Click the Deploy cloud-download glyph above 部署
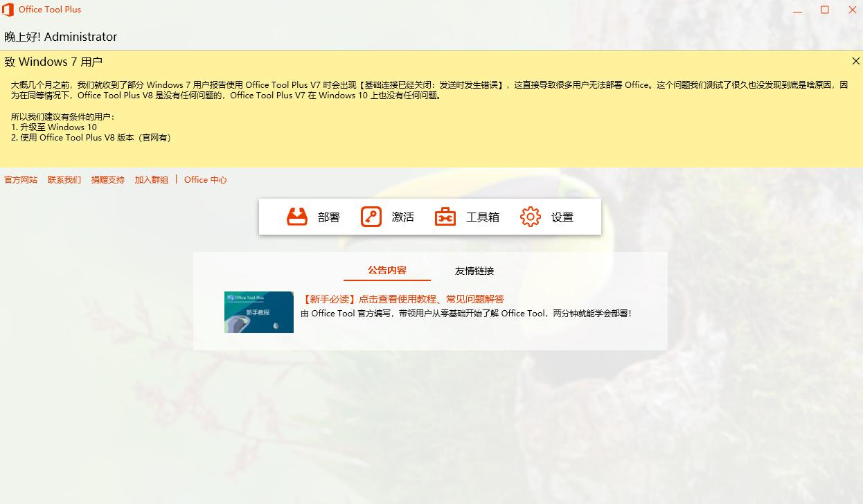Image resolution: width=863 pixels, height=504 pixels. [297, 216]
